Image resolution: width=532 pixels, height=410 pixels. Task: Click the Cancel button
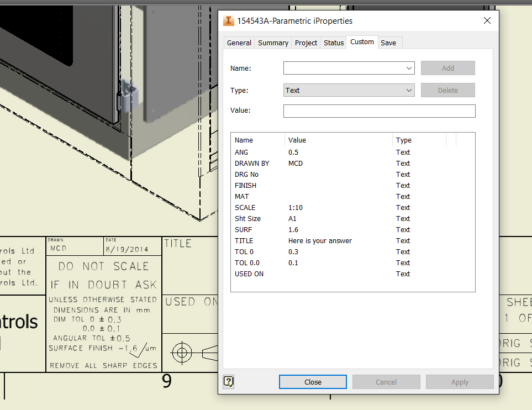[386, 381]
